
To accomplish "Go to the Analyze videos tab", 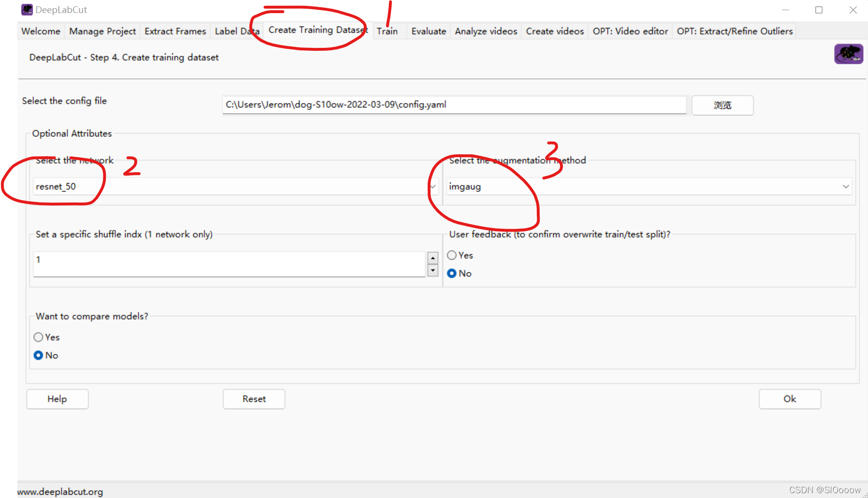I will click(x=486, y=31).
